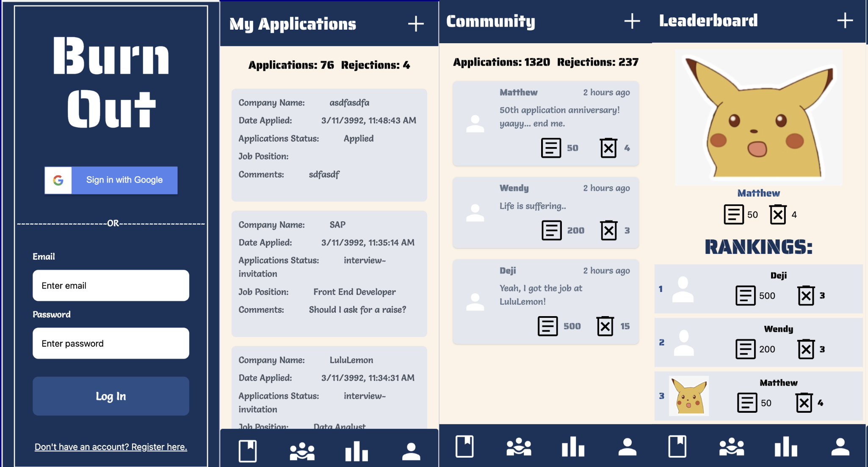The width and height of the screenshot is (868, 467).
Task: Click '50th application anniversary!' post text
Action: pyautogui.click(x=559, y=110)
